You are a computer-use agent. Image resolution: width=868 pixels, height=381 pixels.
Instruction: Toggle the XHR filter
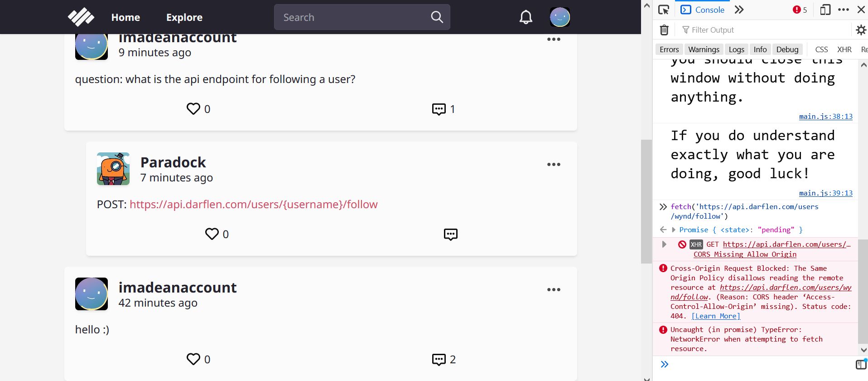844,49
